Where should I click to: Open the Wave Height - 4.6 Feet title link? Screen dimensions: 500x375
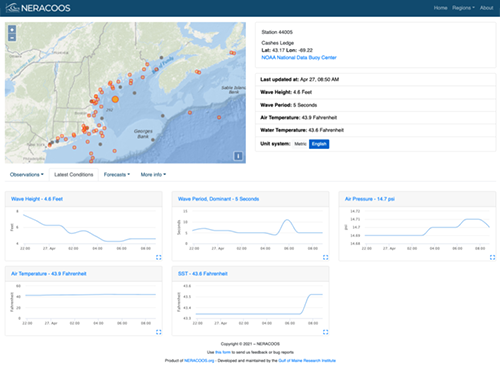pyautogui.click(x=37, y=199)
